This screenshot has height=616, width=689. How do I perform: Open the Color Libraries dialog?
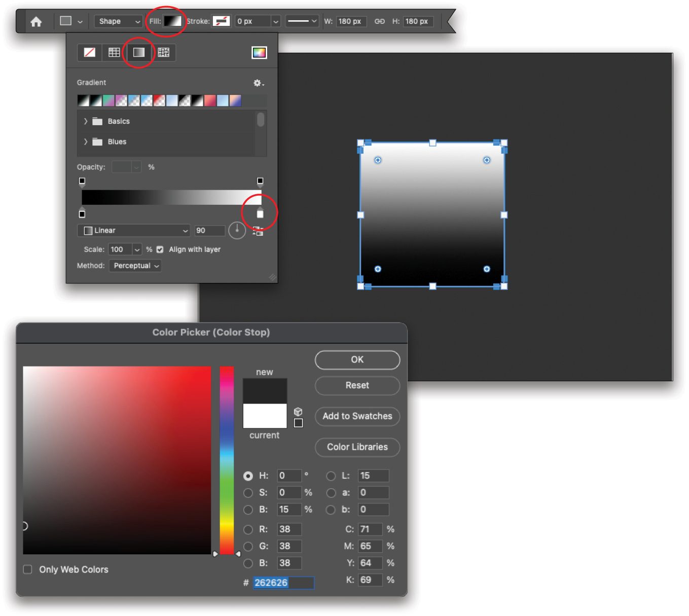tap(357, 447)
